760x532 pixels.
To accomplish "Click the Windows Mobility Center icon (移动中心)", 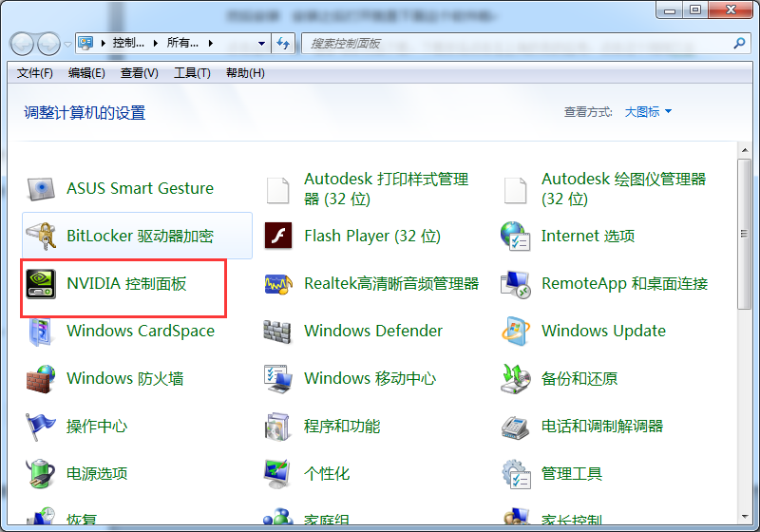I will coord(278,379).
